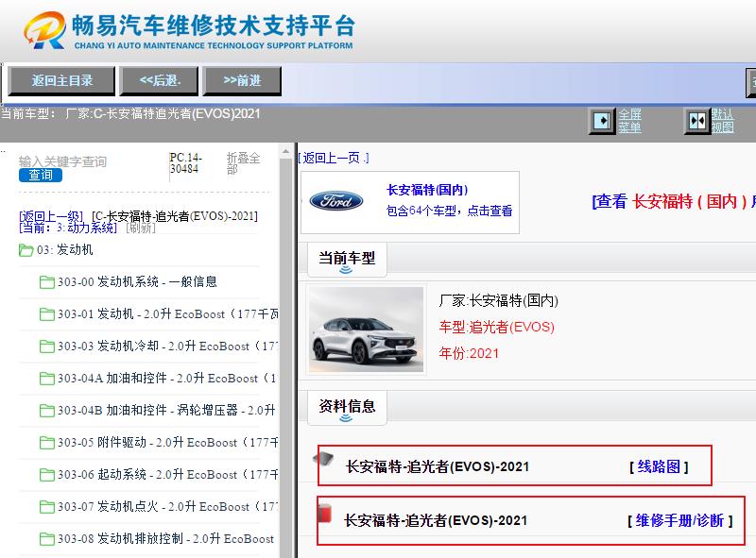The width and height of the screenshot is (756, 558).
Task: Select 303-08 发动机排放控制 entry
Action: (166, 539)
